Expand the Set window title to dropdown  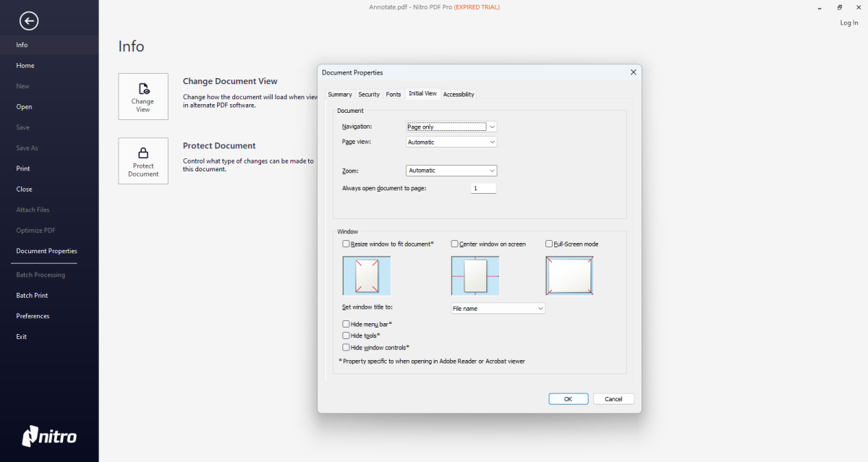pos(498,309)
